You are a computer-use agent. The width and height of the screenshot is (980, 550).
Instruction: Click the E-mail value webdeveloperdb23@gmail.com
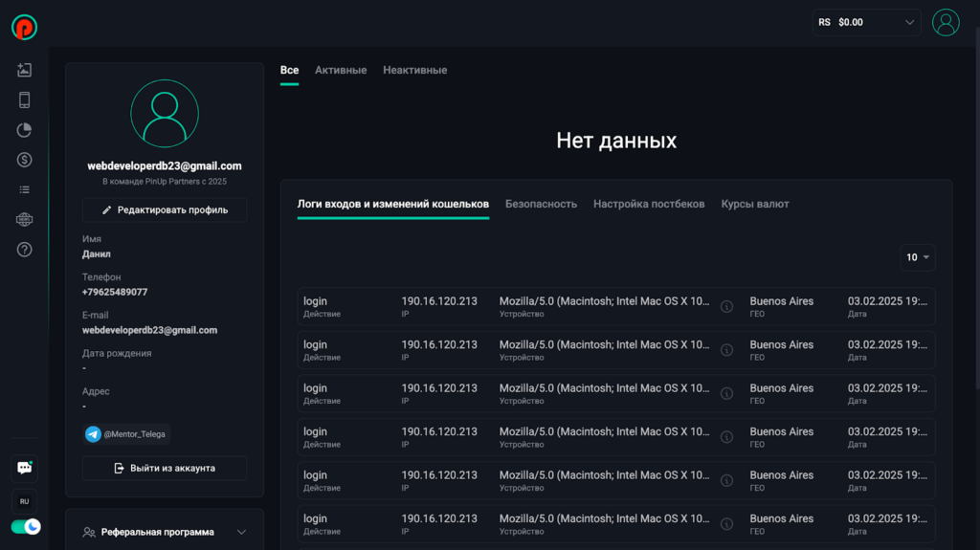point(150,331)
